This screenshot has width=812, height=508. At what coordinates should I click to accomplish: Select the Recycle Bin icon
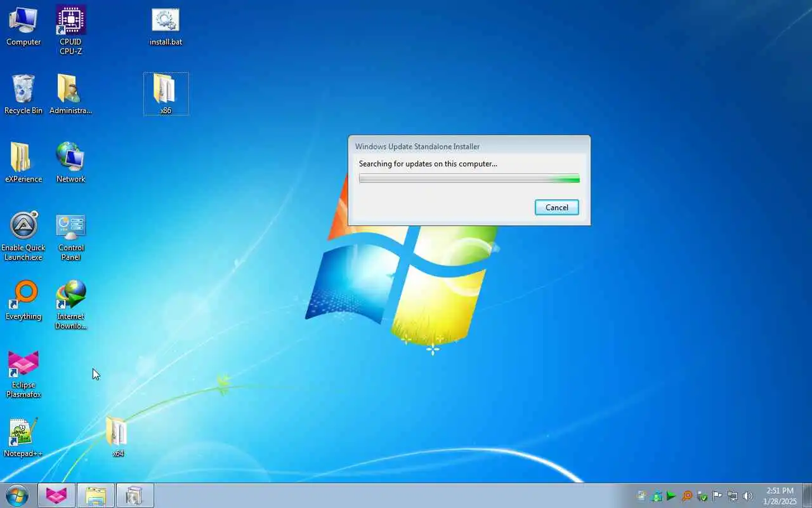(23, 95)
